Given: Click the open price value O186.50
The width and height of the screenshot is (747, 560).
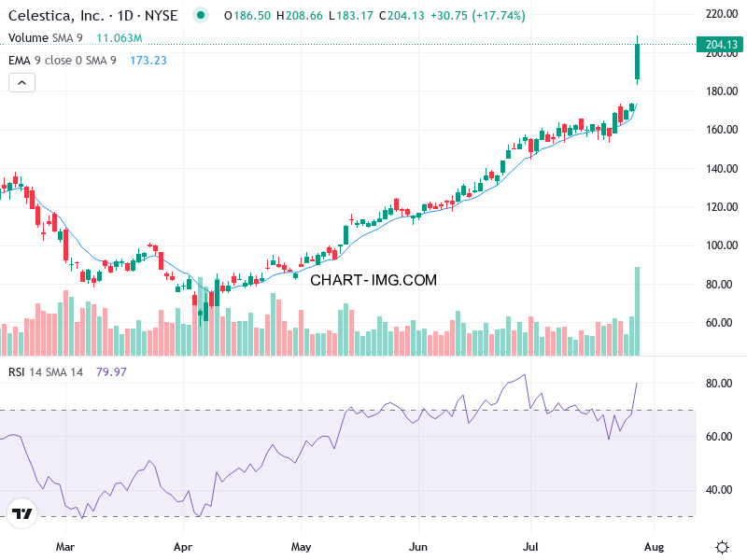Looking at the screenshot, I should point(247,16).
